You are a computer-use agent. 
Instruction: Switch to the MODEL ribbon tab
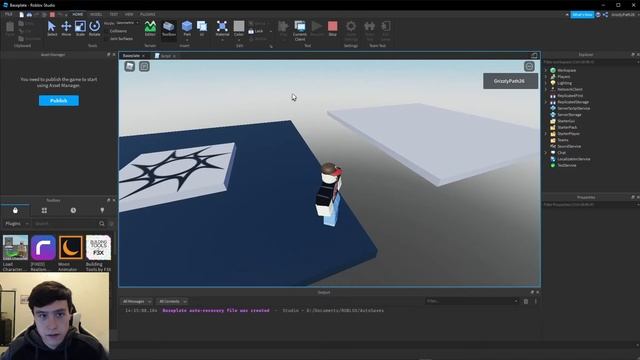click(96, 14)
